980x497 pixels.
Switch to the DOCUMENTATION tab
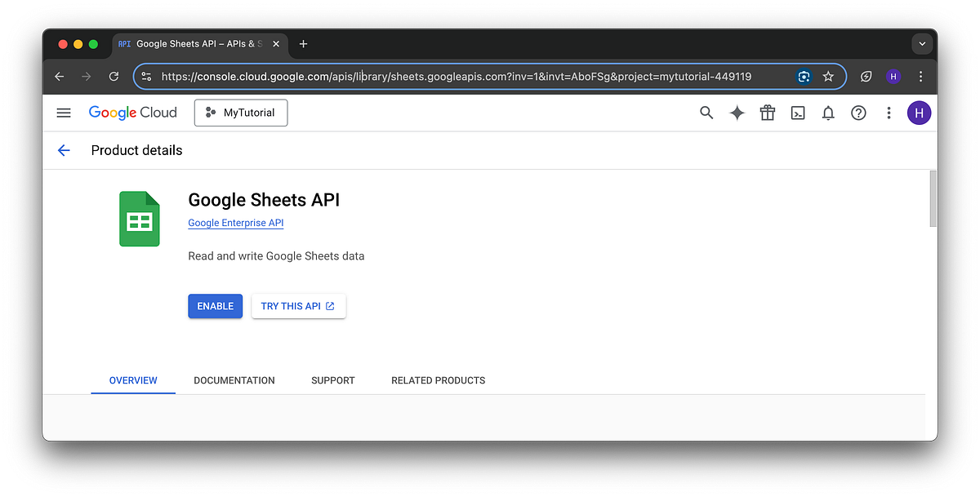[x=234, y=380]
